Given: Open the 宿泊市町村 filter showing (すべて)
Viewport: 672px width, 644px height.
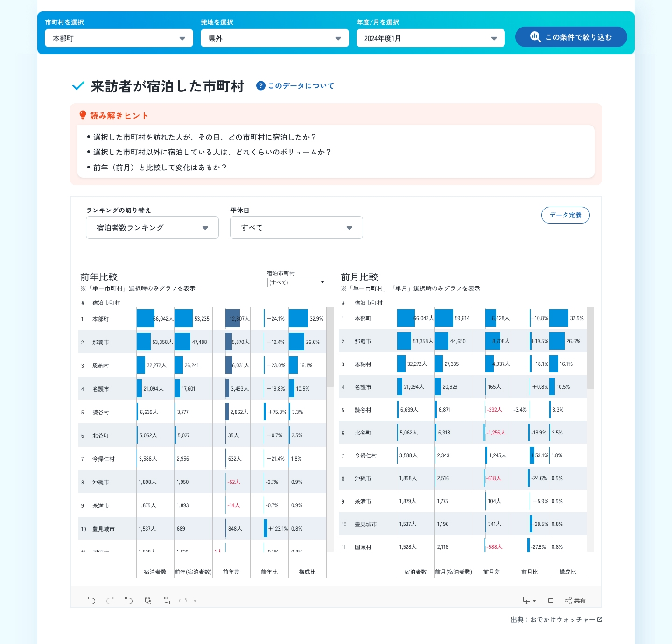Looking at the screenshot, I should click(297, 282).
